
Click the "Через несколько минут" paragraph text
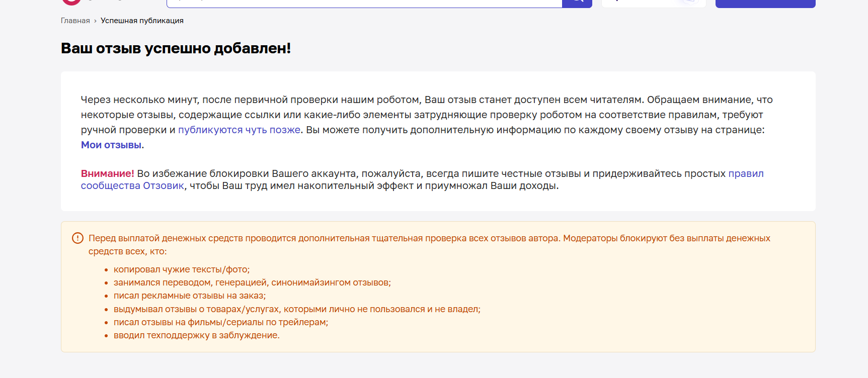click(427, 122)
